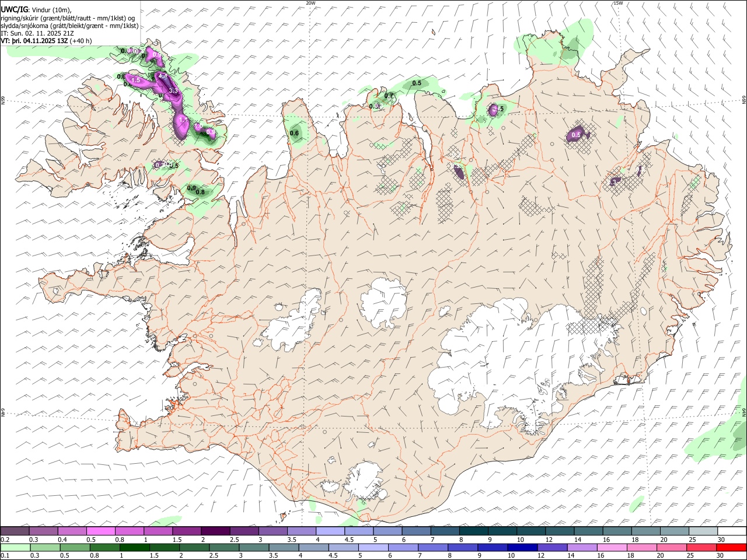Choose the grey-teal swatch labeled 18 in snow scale
The image size is (747, 560).
coord(646,531)
